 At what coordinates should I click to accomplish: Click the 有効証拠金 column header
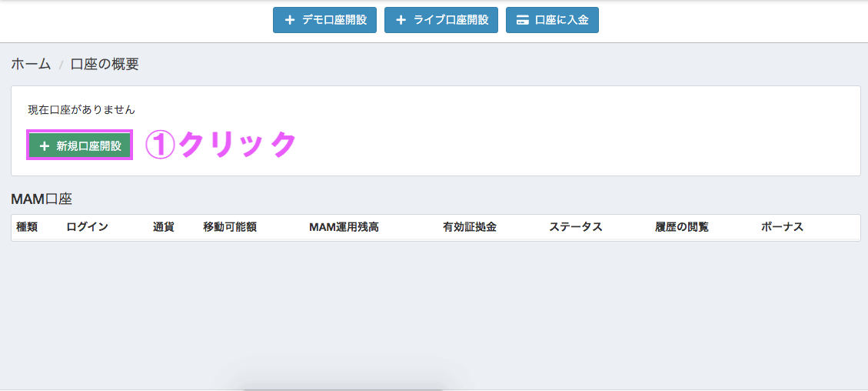pos(470,227)
